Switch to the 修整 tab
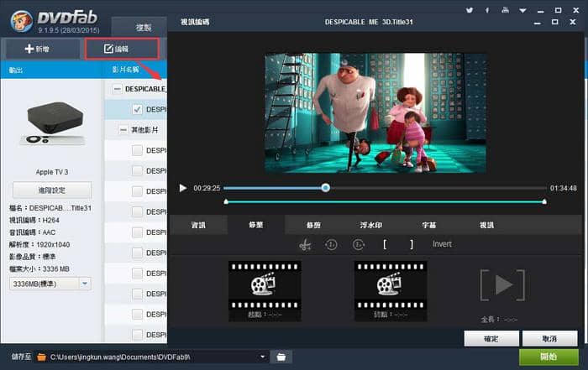Screen dimensions: 588x370 (x=255, y=225)
